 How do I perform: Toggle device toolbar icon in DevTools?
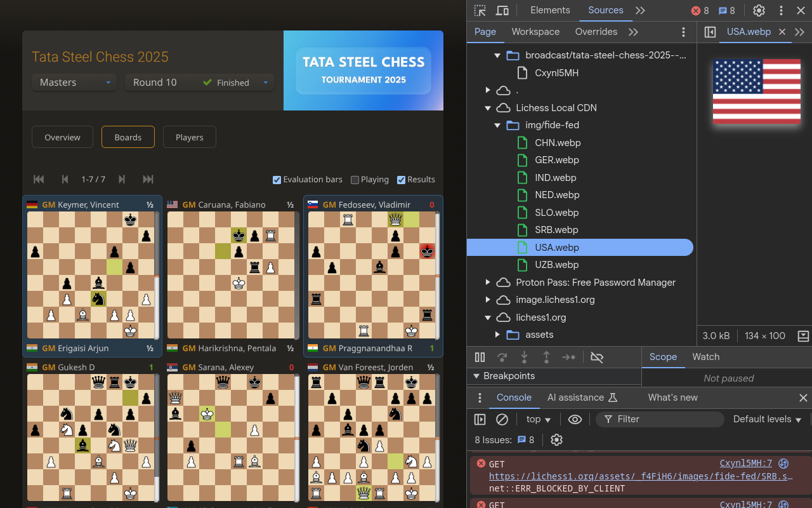tap(502, 10)
